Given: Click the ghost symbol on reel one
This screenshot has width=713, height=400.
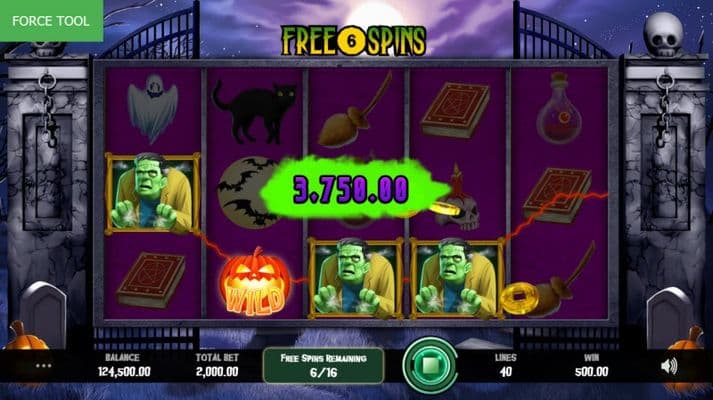Looking at the screenshot, I should [153, 108].
